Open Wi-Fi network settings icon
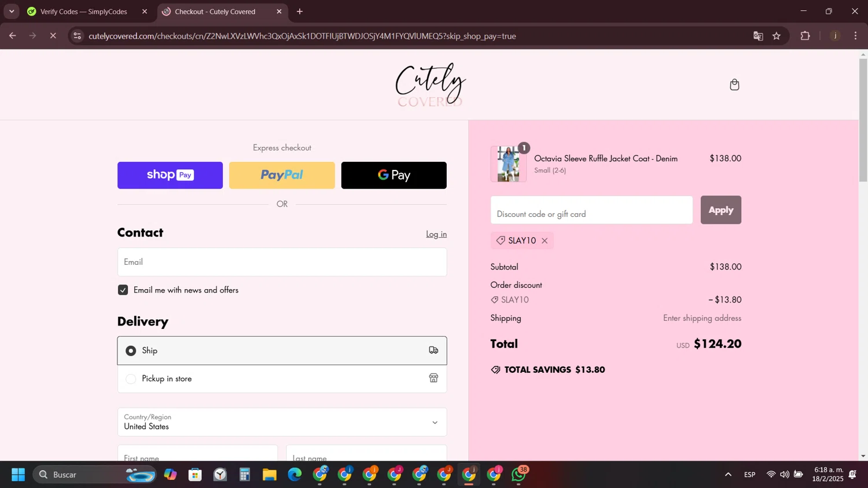This screenshot has height=488, width=868. click(771, 475)
